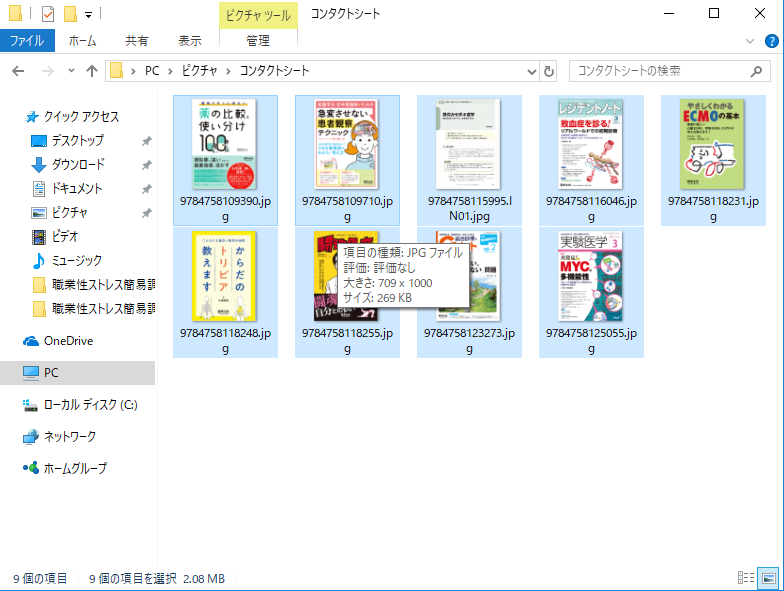
Task: Switch to large icons view in status bar
Action: [768, 578]
